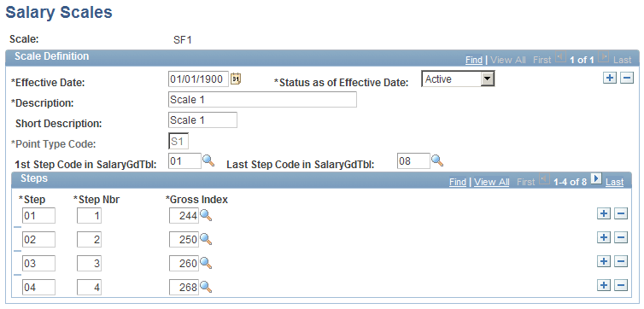Look up Last Step Code in SalaryGdTbl

click(437, 160)
